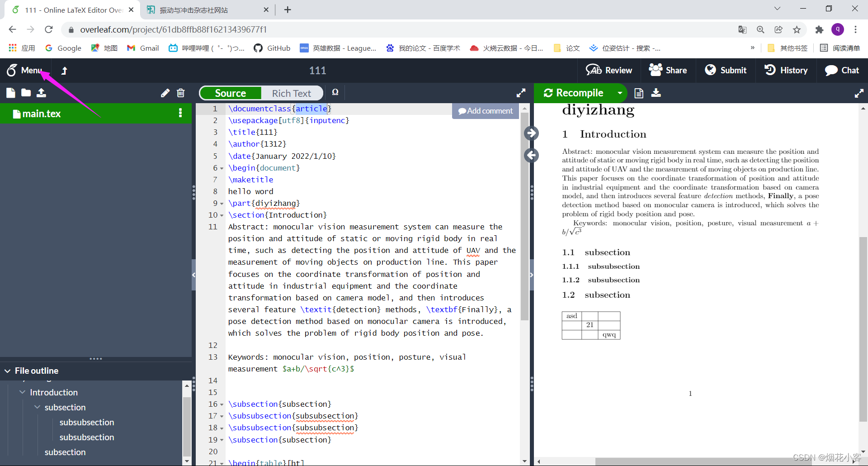Collapse the File outline panel
This screenshot has height=466, width=868.
tap(8, 371)
